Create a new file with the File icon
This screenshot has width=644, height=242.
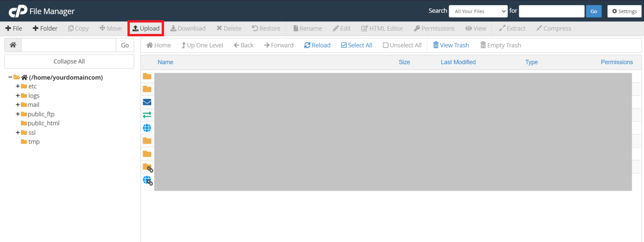14,28
